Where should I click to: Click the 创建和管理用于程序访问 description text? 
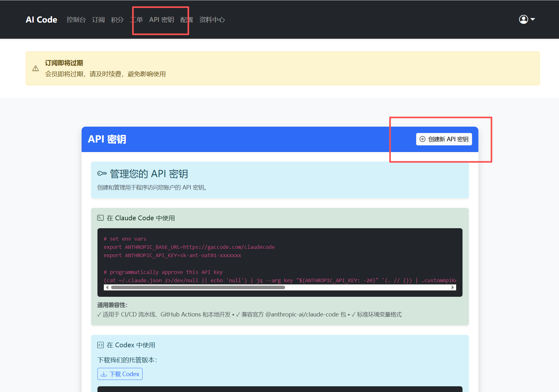[x=152, y=188]
